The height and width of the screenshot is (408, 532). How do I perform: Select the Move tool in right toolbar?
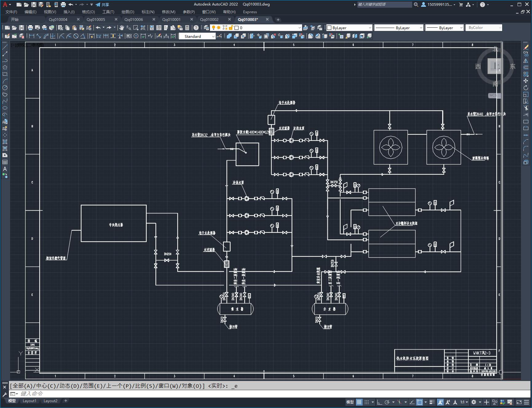point(526,81)
